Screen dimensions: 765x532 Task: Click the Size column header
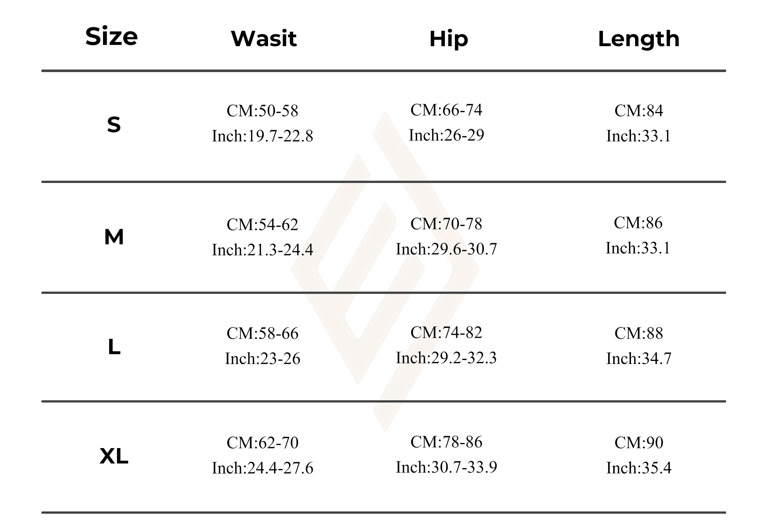[x=111, y=36]
